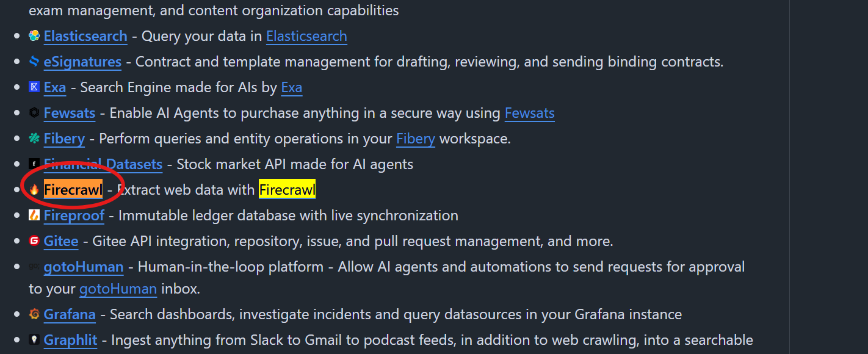
Task: Click 'Perform queries and entity operations' text
Action: (245, 139)
